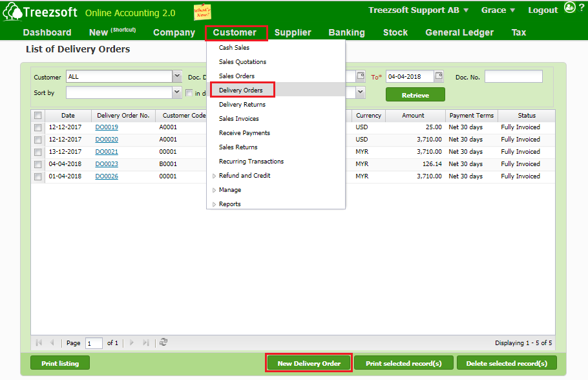The image size is (588, 380).
Task: Sort by the Amount column header
Action: 415,116
